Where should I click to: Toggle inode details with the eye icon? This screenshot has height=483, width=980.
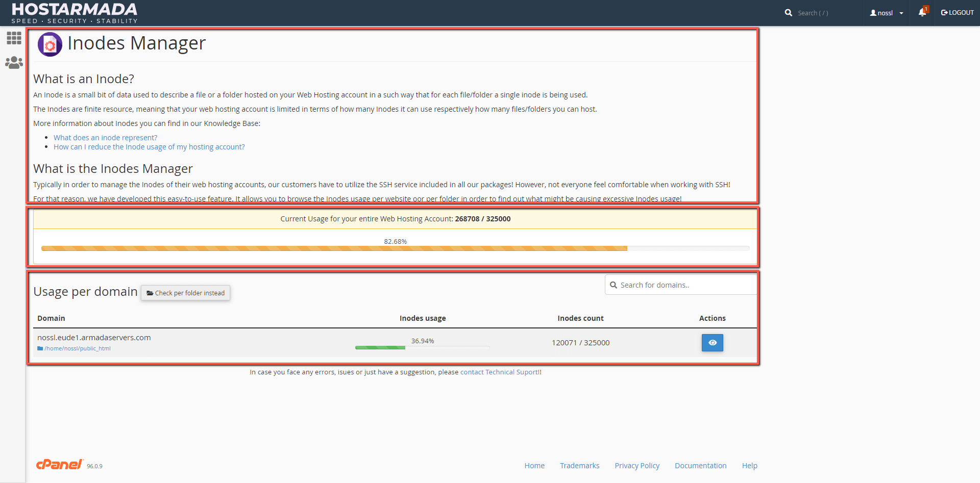[712, 342]
